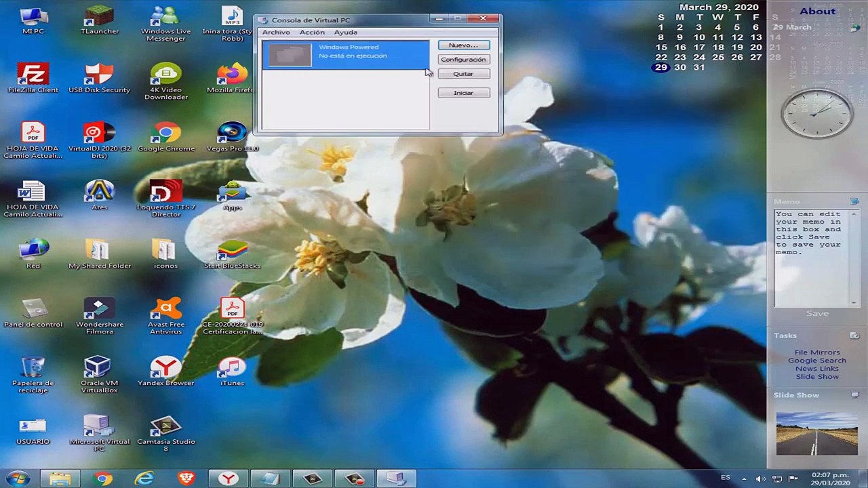Open the Apps desktop shortcut

coord(232,196)
